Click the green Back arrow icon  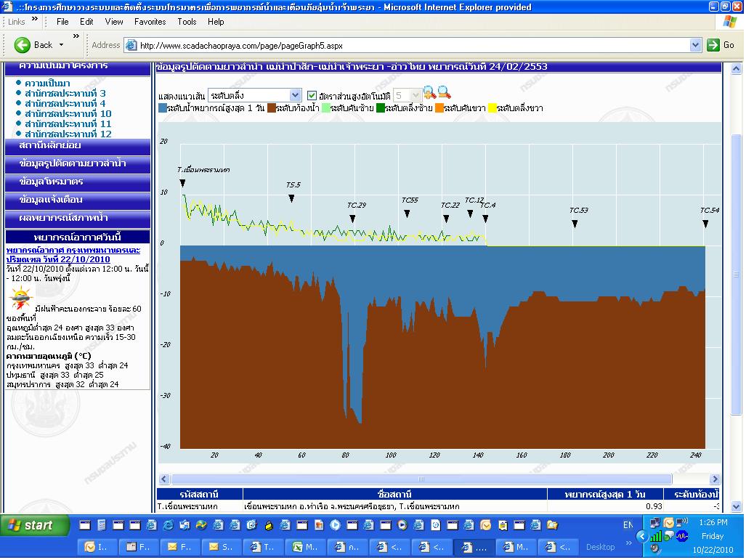click(x=22, y=45)
